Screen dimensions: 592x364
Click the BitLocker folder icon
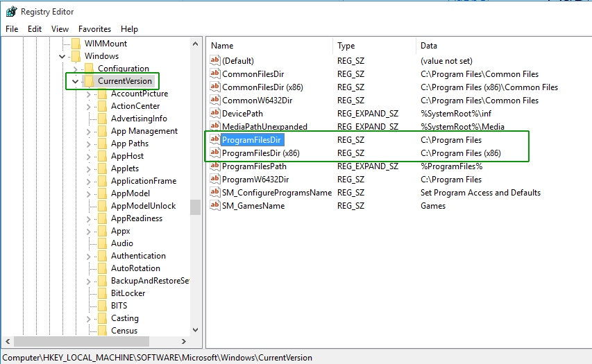102,293
